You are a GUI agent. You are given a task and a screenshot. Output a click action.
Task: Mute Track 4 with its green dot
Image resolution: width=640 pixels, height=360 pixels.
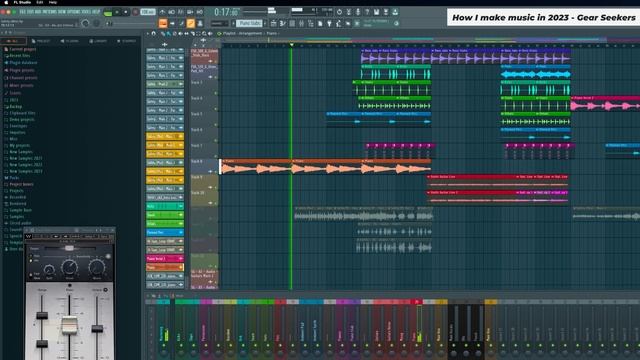click(x=216, y=109)
